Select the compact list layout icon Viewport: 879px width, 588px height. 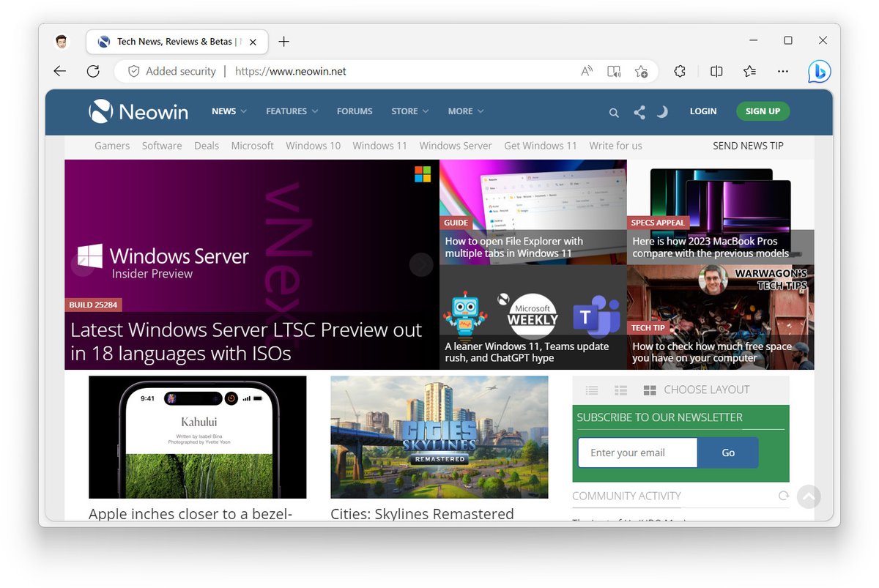point(620,390)
